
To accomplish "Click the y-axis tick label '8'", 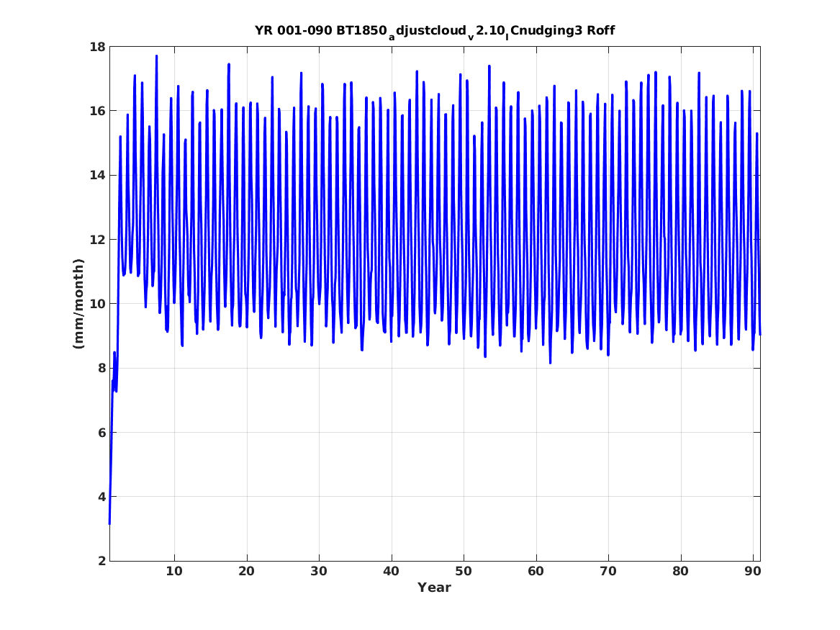I will click(101, 368).
